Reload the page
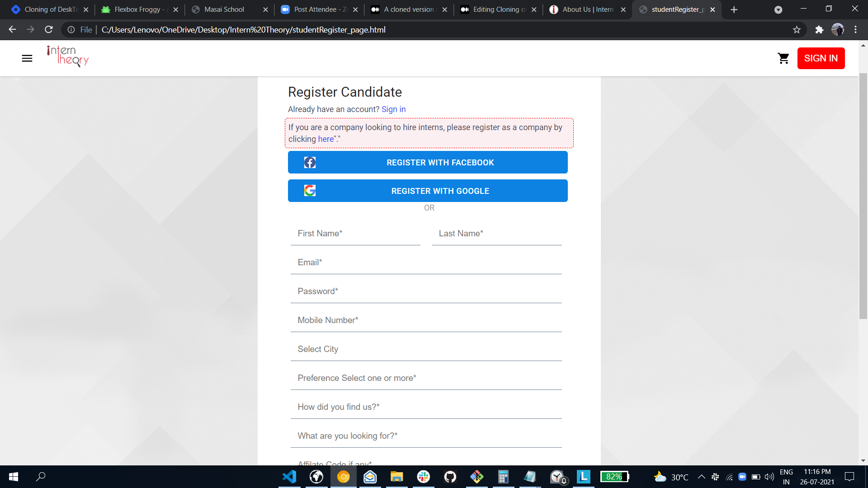This screenshot has width=868, height=488. tap(49, 30)
